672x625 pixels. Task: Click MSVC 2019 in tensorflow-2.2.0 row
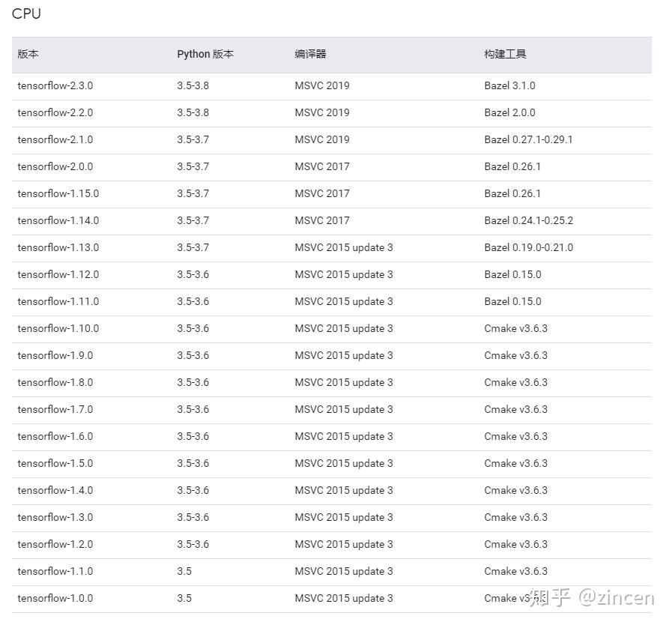click(x=322, y=112)
